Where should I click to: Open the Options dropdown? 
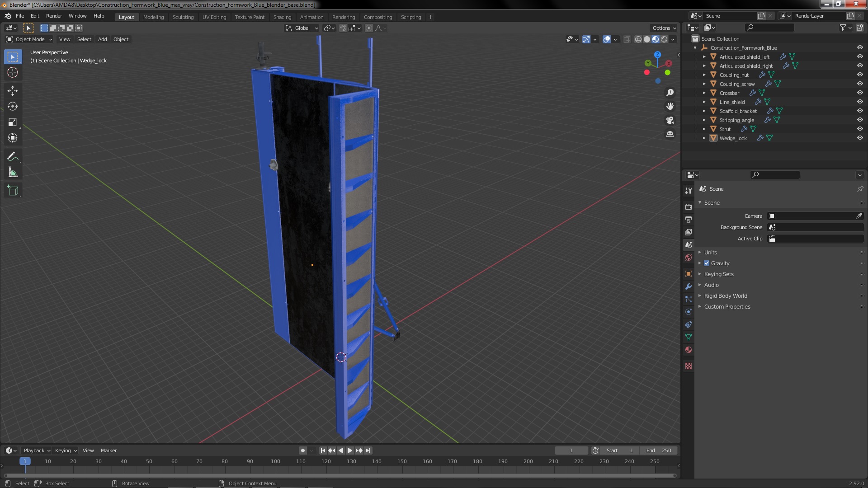pyautogui.click(x=664, y=28)
